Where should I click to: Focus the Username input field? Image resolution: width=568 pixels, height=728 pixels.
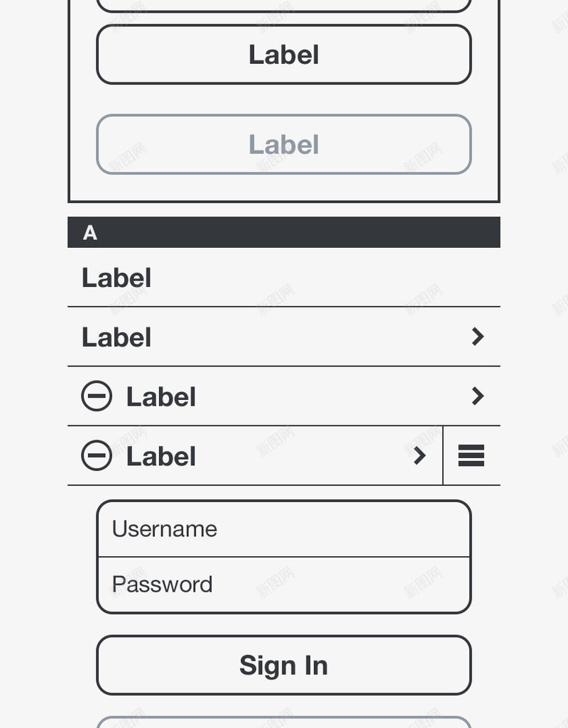click(x=284, y=529)
